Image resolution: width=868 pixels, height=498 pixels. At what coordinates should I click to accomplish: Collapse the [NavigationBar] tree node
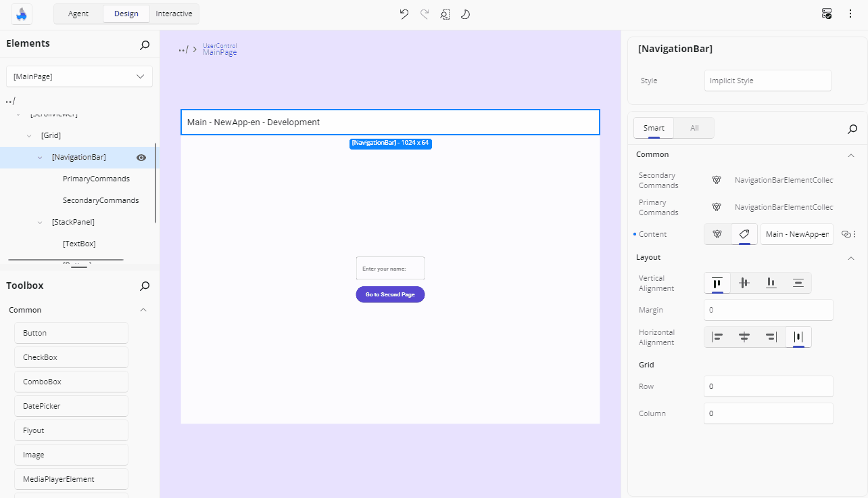(39, 157)
